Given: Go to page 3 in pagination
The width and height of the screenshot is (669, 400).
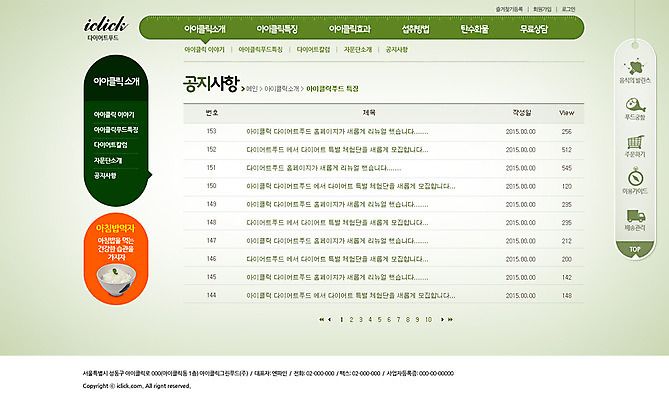Looking at the screenshot, I should 361,319.
